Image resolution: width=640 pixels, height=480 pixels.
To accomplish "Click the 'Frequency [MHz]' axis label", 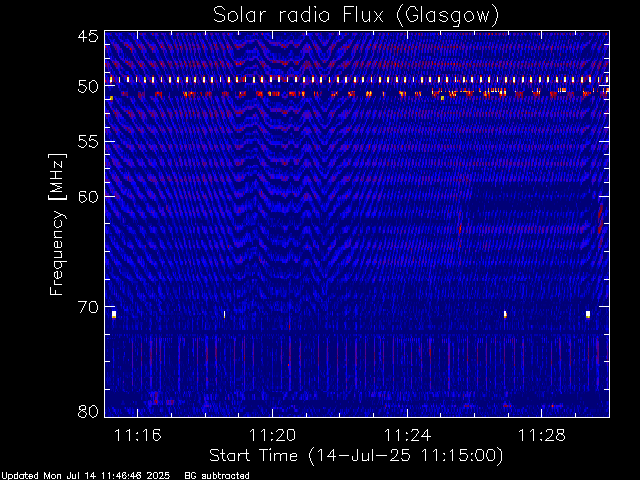I will tap(57, 224).
